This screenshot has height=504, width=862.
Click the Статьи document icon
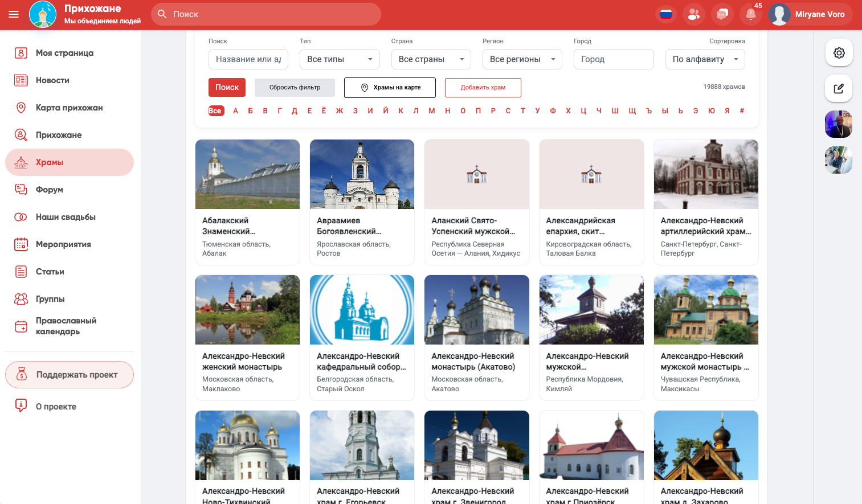(x=21, y=272)
